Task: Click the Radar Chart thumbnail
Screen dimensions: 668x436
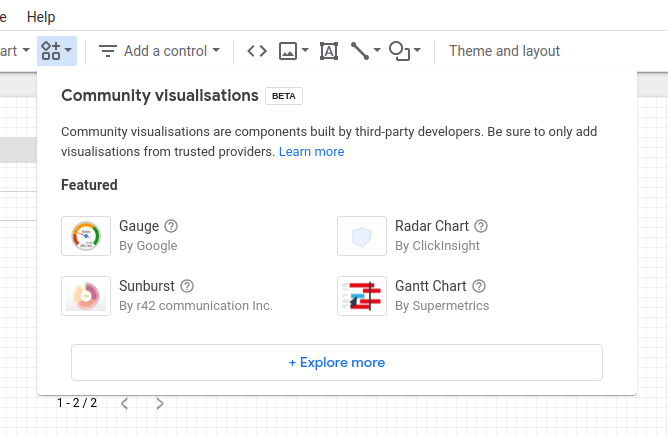Action: click(362, 236)
